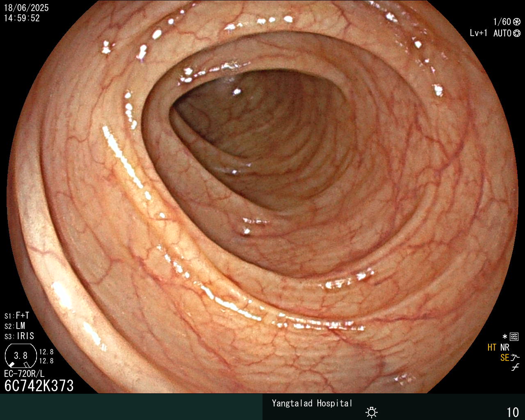Click the S2: LM switch assignment
This screenshot has width=525, height=420.
(15, 326)
